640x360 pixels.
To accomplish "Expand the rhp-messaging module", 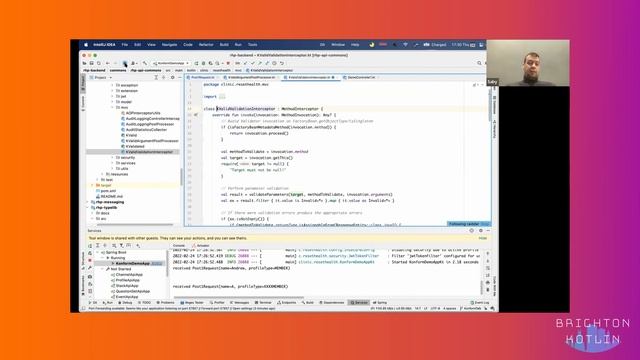I will point(87,202).
